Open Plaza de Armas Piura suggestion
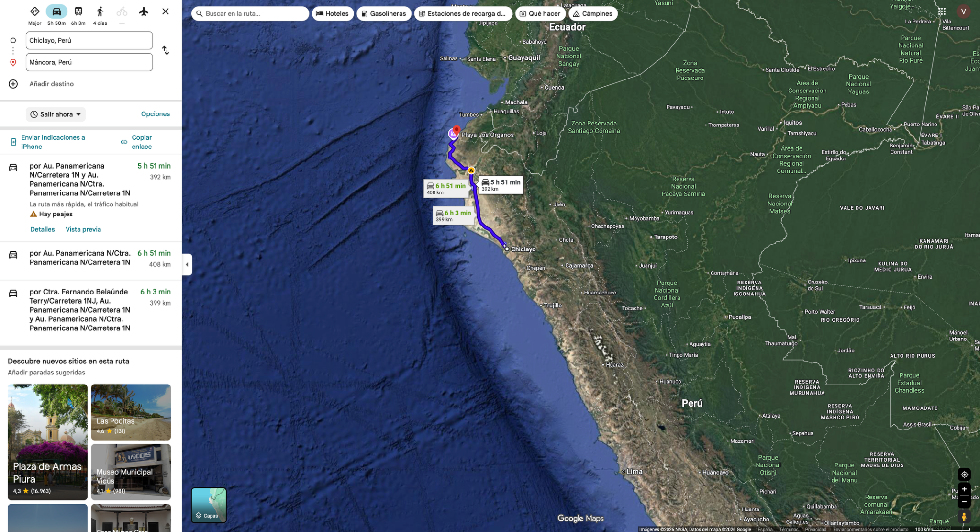Viewport: 980px width, 532px height. tap(47, 442)
